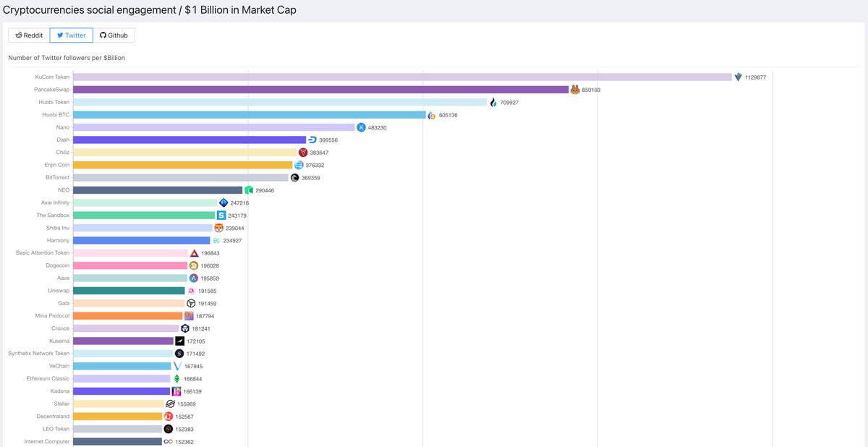868x447 pixels.
Task: Click the Aave ghost icon
Action: (x=193, y=278)
